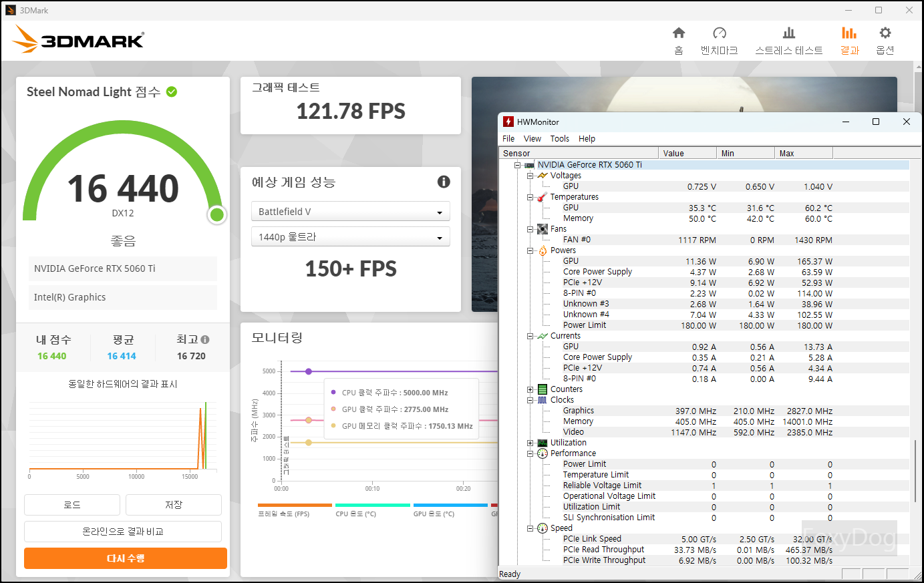
Task: Click the GPU 온도 blue legend bar
Action: pos(450,505)
